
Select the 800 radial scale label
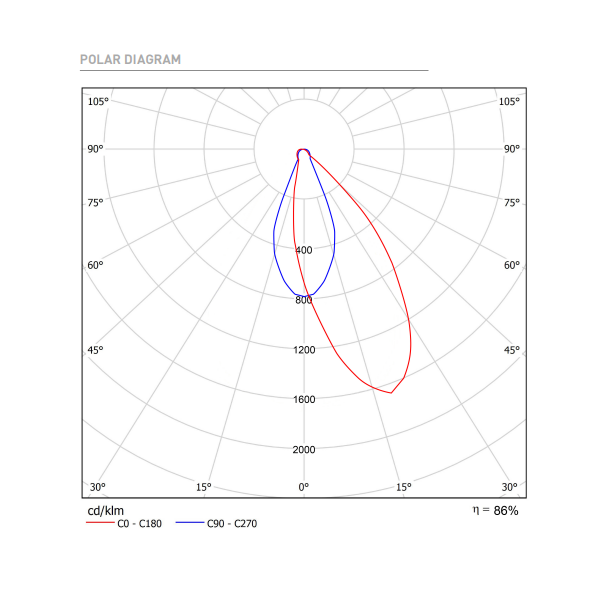[304, 300]
